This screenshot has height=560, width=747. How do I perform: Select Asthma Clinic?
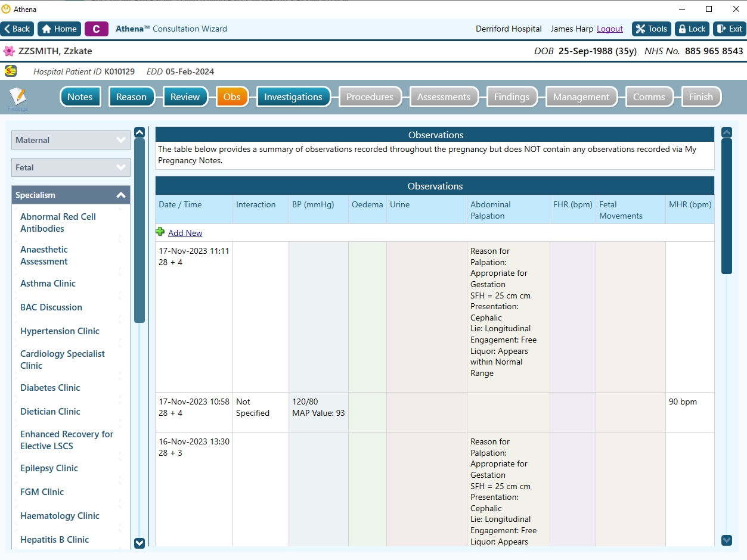coord(48,284)
